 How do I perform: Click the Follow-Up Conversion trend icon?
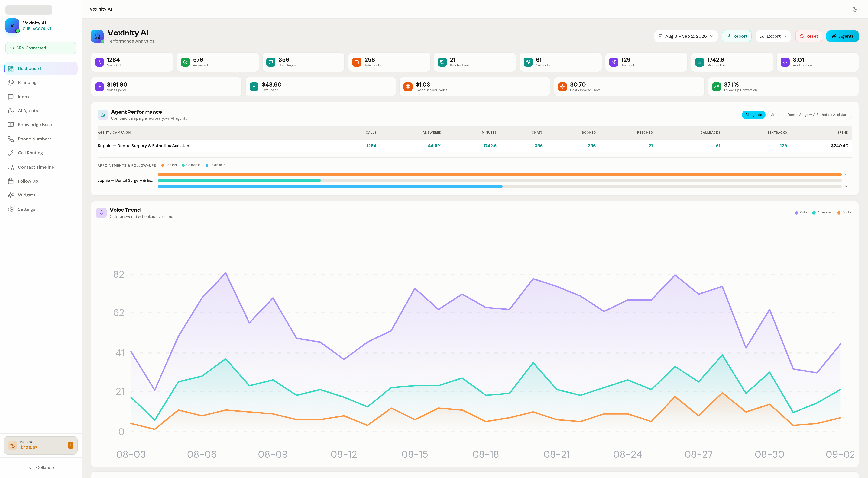(716, 87)
